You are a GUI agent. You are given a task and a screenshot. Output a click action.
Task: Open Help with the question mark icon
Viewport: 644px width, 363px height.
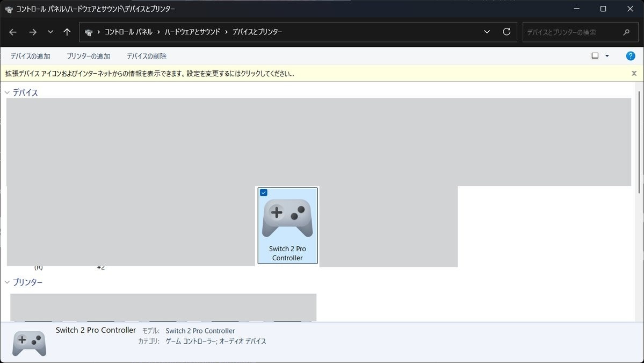(x=631, y=56)
